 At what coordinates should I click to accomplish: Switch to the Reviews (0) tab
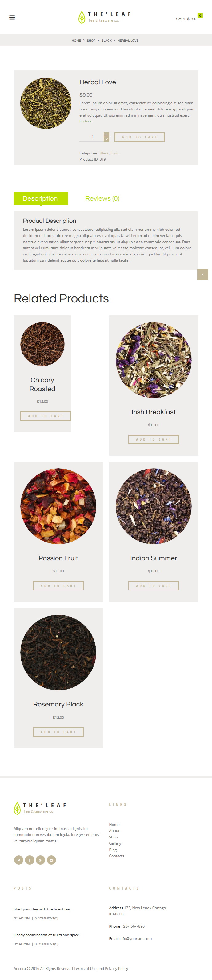tap(102, 198)
